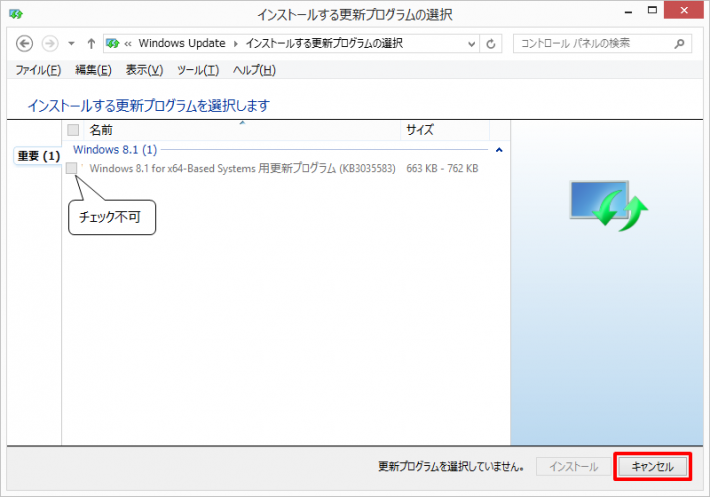The height and width of the screenshot is (497, 710).
Task: Click the refresh button beside the address bar
Action: point(491,44)
